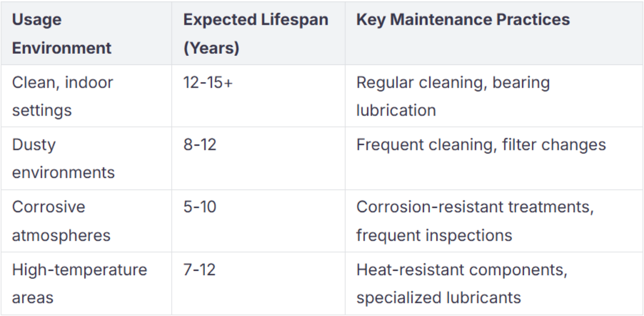Select the Expected Lifespan header text
The image size is (644, 316).
click(255, 20)
